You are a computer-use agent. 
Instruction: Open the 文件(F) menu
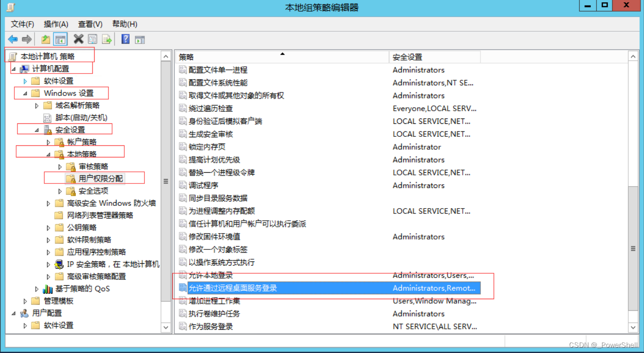point(22,24)
